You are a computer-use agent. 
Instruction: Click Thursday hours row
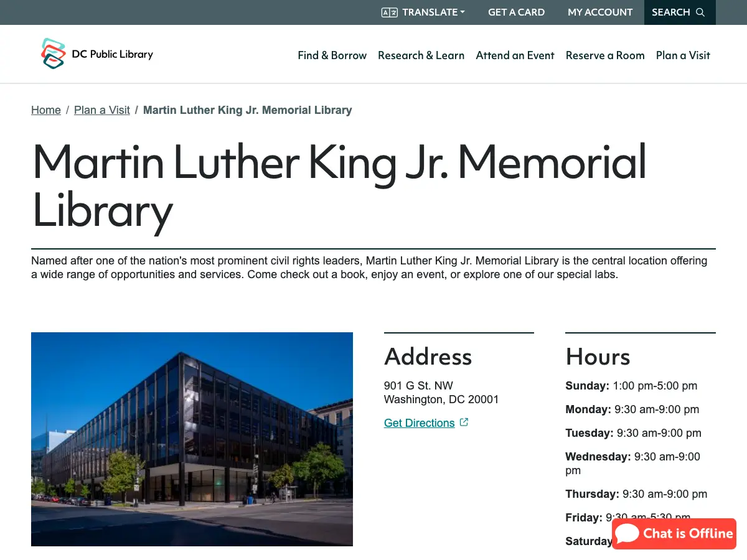(x=636, y=494)
